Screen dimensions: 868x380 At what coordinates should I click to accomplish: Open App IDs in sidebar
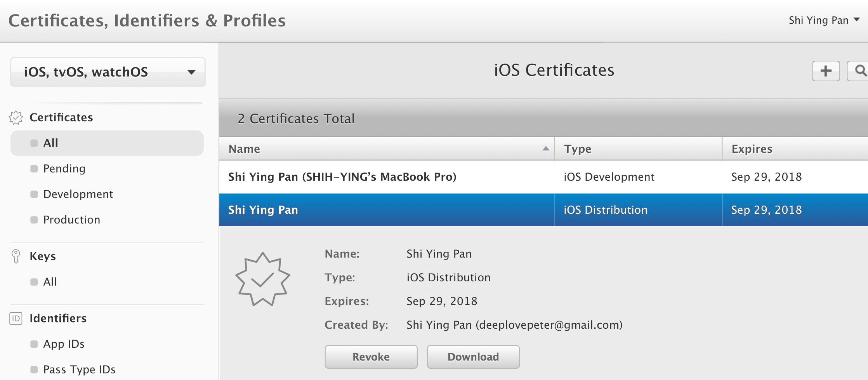[x=64, y=344]
